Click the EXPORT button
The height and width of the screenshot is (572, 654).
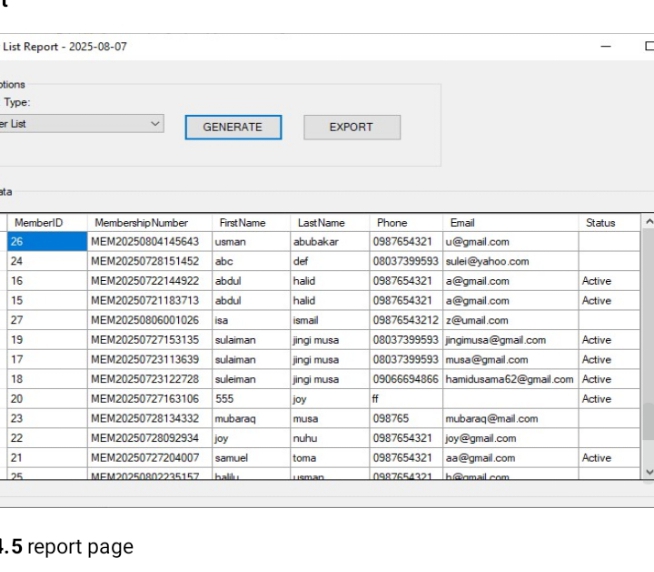click(x=351, y=127)
